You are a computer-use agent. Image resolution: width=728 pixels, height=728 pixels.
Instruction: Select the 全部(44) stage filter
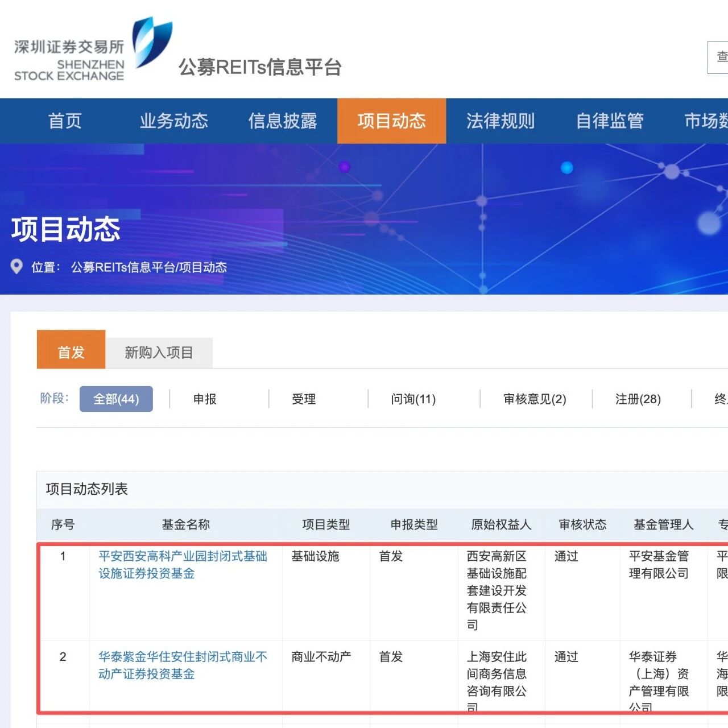point(116,399)
